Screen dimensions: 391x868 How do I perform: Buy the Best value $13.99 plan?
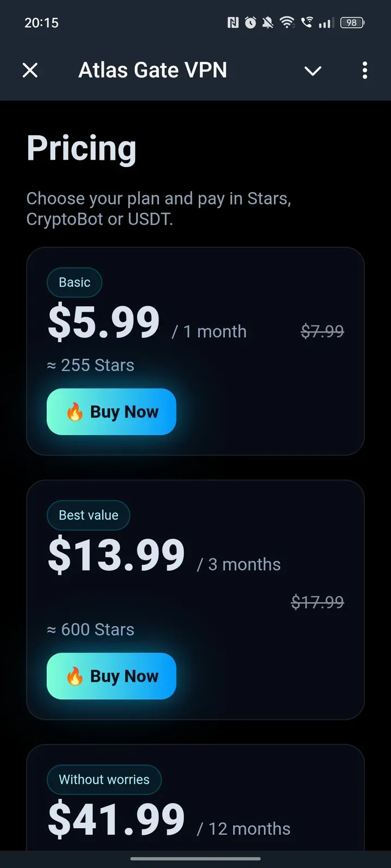[x=111, y=676]
